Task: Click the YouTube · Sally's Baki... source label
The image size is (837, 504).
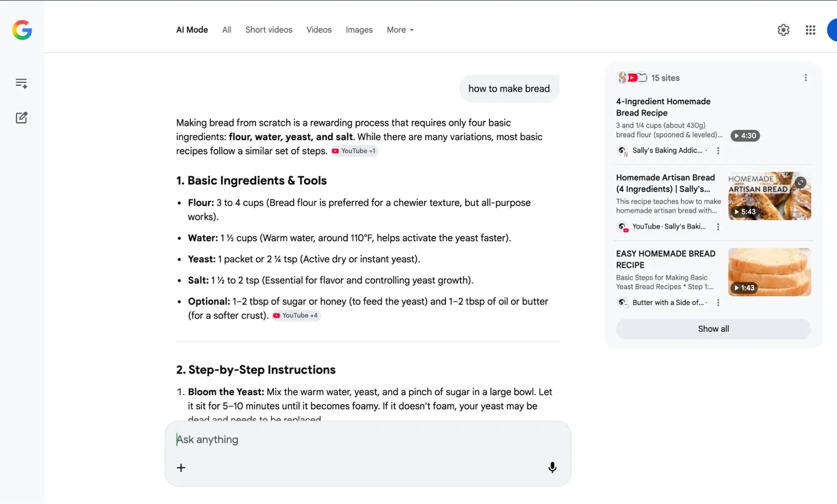Action: click(x=669, y=227)
